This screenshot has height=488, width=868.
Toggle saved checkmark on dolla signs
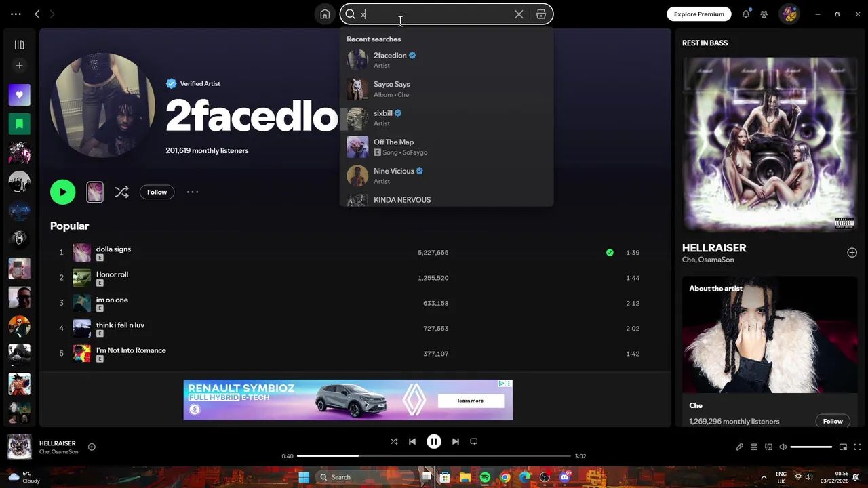pyautogui.click(x=610, y=252)
